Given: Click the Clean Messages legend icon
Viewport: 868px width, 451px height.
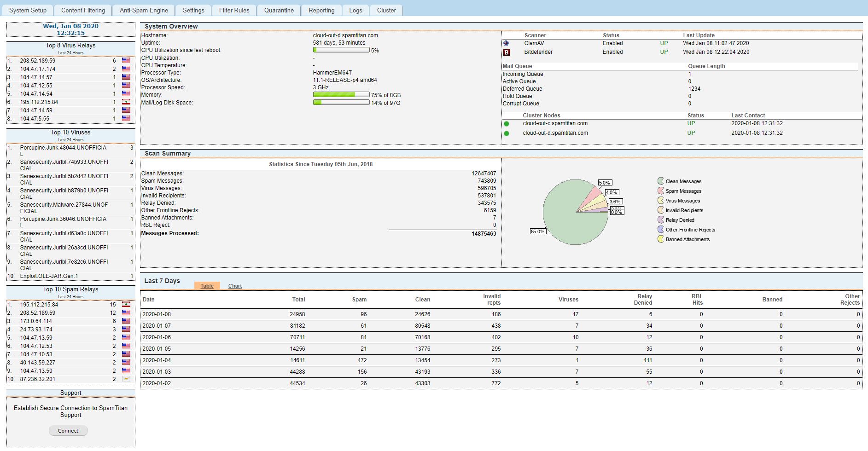Looking at the screenshot, I should click(x=661, y=181).
